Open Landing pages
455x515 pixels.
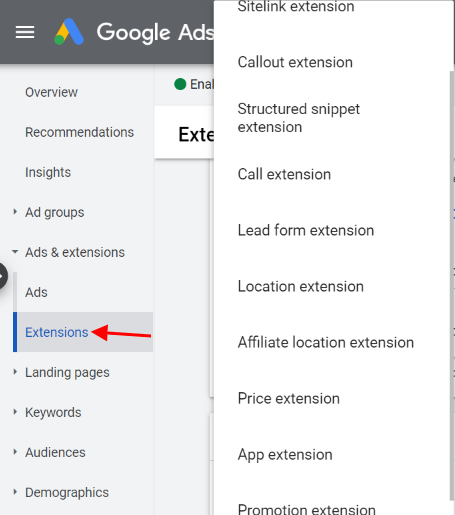tap(67, 372)
